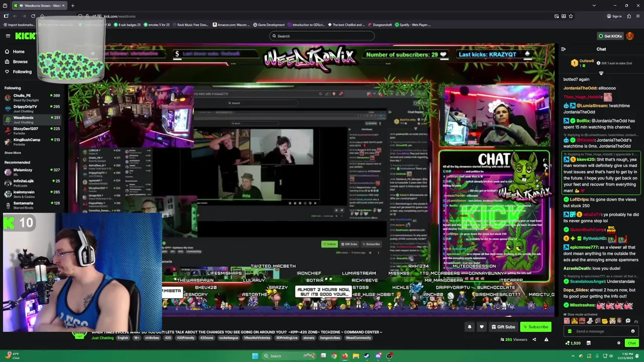This screenshot has width=644, height=362.
Task: Open DizzyDev1207 channel in Following list
Action: tap(32, 130)
